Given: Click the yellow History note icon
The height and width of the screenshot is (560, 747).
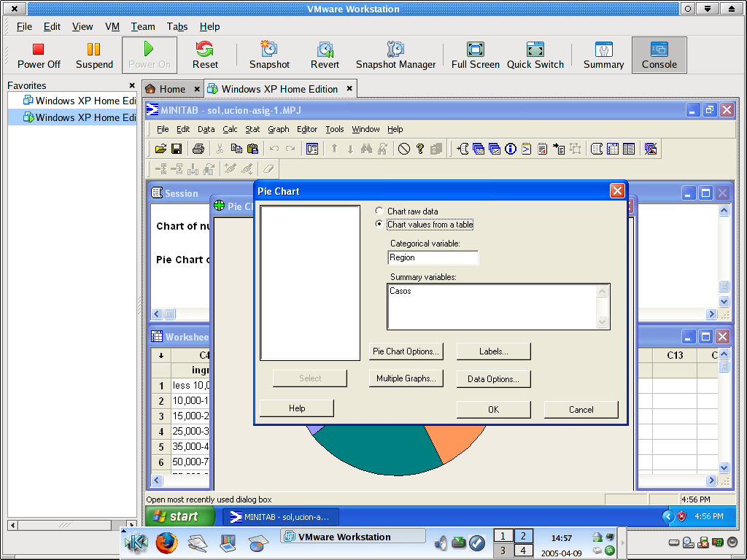Looking at the screenshot, I should (526, 149).
